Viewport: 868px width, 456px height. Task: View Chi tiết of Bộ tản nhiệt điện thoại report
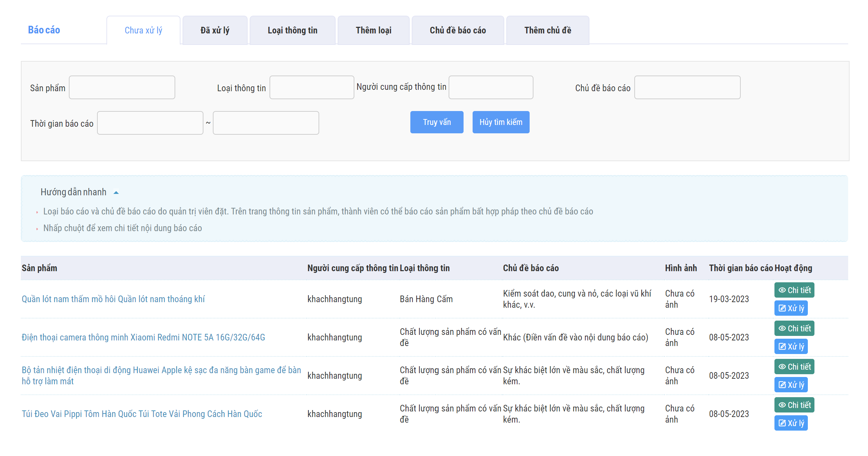pyautogui.click(x=794, y=367)
